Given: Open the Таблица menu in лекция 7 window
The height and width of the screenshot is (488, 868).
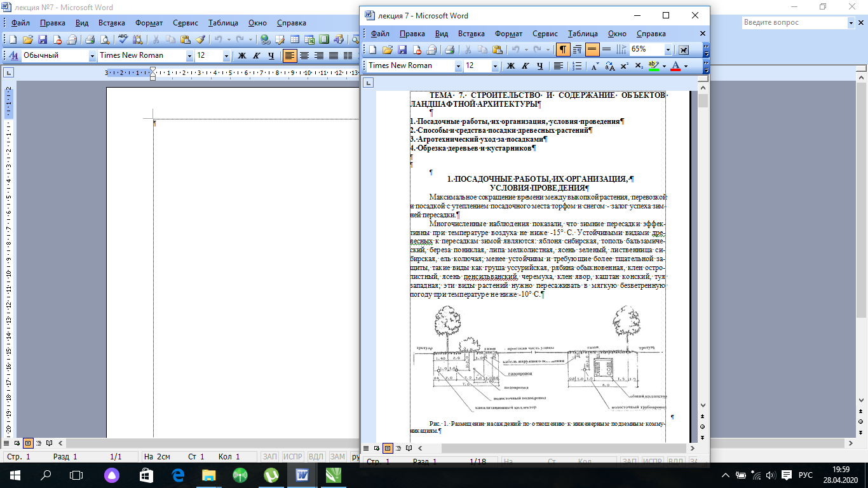Looking at the screenshot, I should click(x=583, y=34).
